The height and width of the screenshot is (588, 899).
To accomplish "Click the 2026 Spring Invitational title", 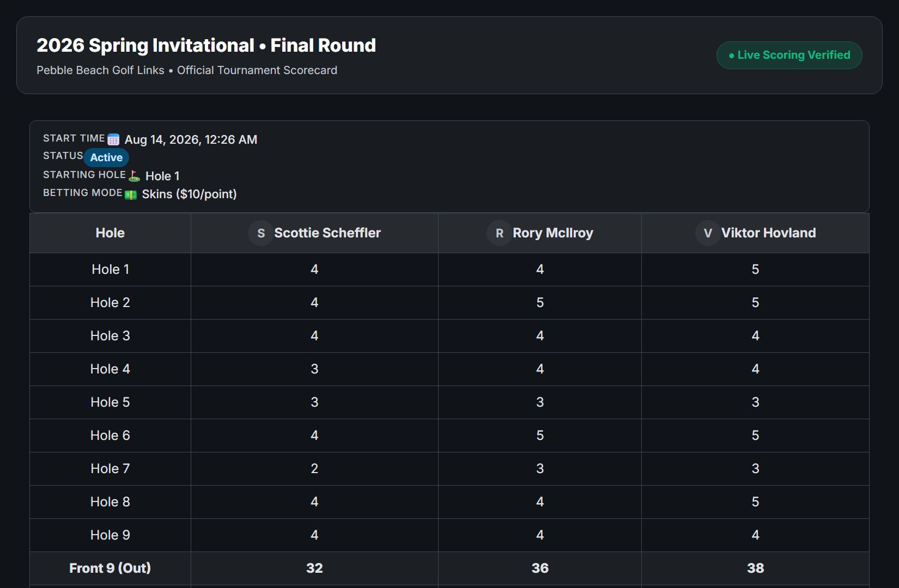I will point(206,45).
